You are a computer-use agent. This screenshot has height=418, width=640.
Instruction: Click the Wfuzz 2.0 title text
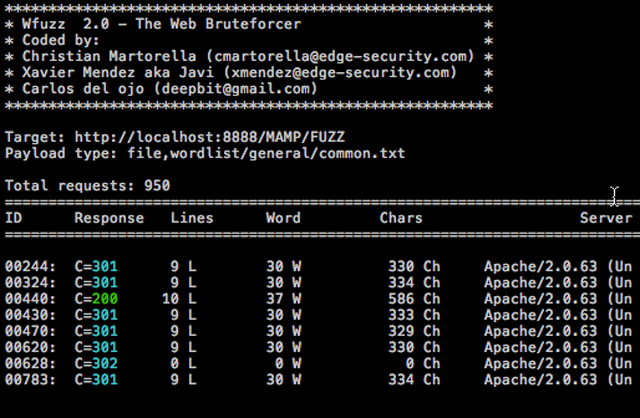point(66,24)
